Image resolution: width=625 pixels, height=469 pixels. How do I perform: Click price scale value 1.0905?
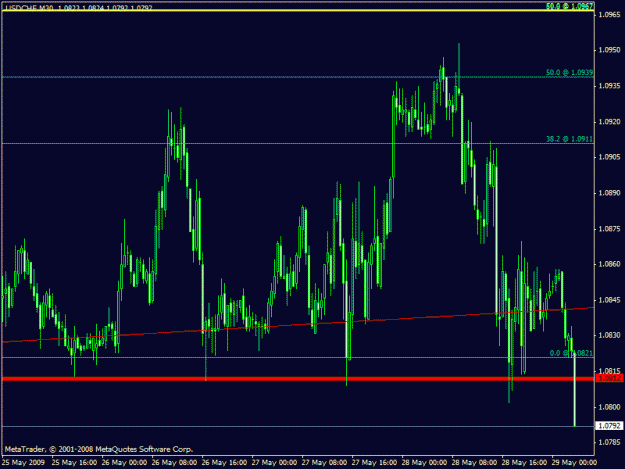pos(609,157)
